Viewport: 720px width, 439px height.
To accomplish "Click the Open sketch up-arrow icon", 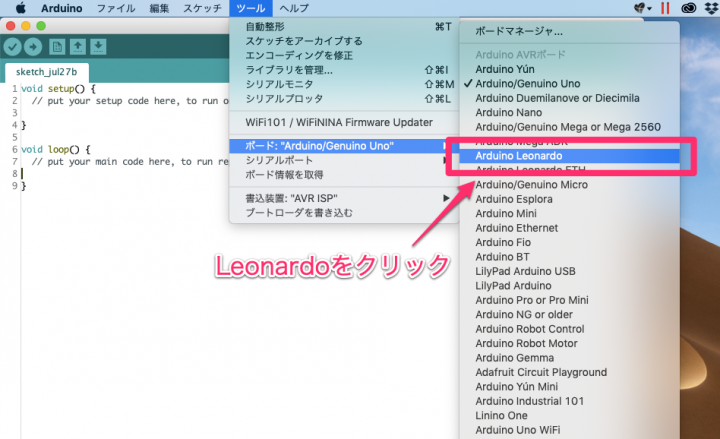I will [79, 46].
